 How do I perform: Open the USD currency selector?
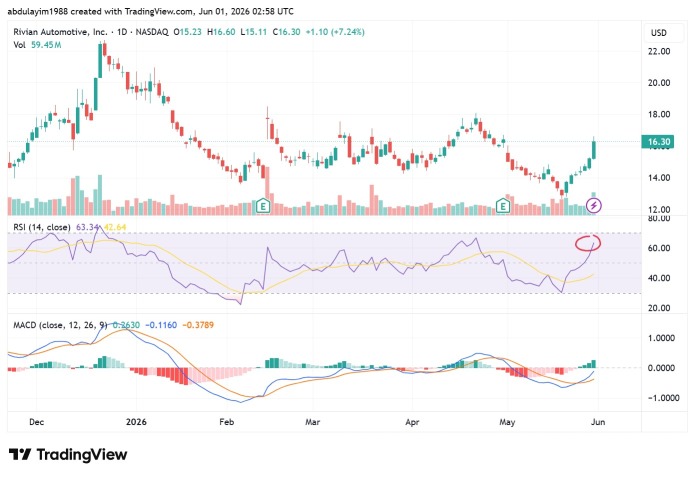click(x=658, y=33)
